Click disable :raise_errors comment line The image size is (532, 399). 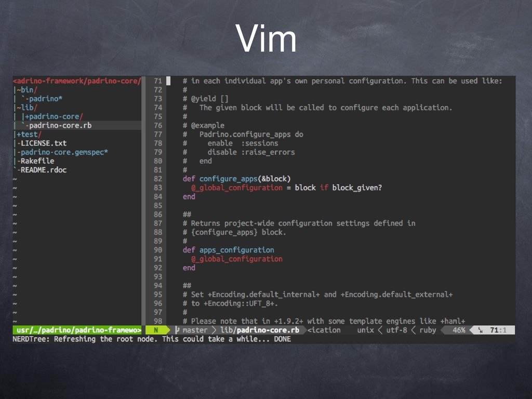tap(251, 152)
